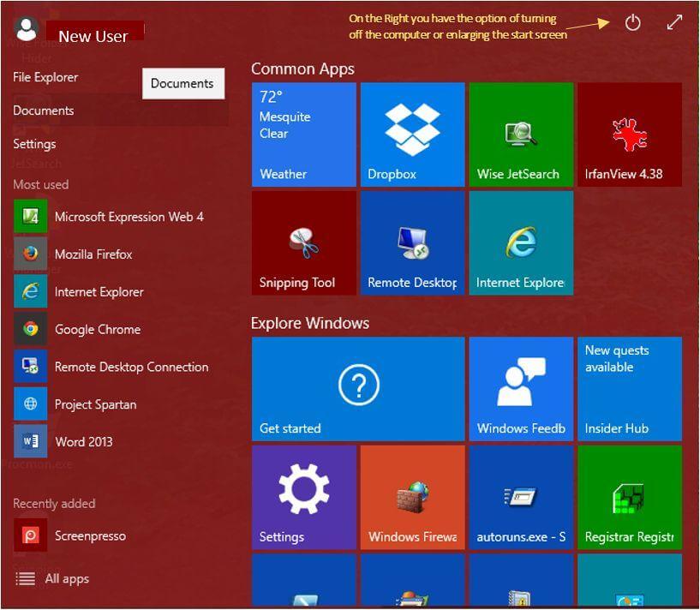Open File Explorer from the Start menu
The image size is (700, 610).
45,77
